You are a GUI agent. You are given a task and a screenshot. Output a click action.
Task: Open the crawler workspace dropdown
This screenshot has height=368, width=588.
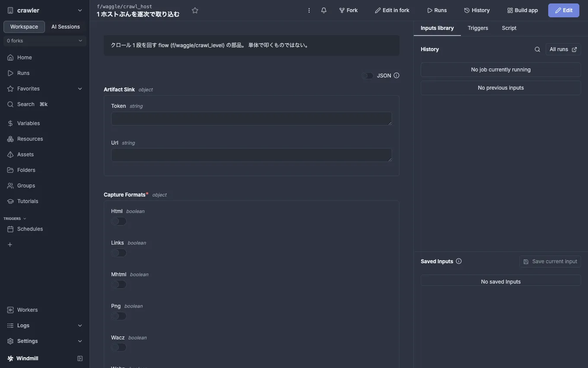tap(45, 10)
